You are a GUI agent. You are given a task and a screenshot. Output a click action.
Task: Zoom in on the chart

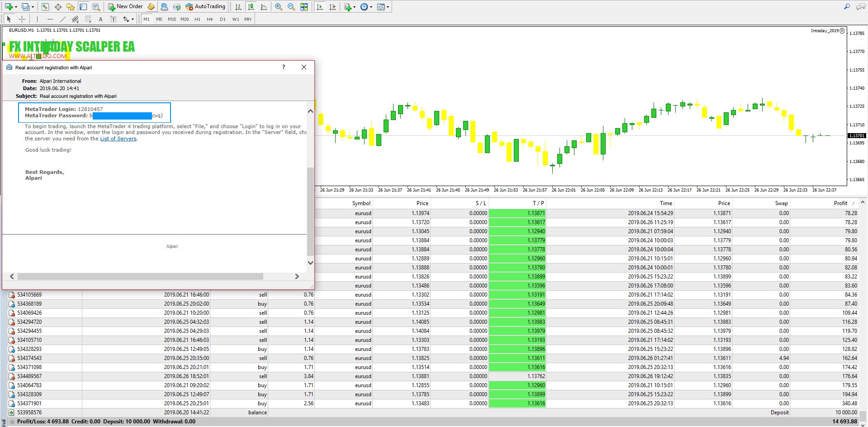click(x=279, y=7)
